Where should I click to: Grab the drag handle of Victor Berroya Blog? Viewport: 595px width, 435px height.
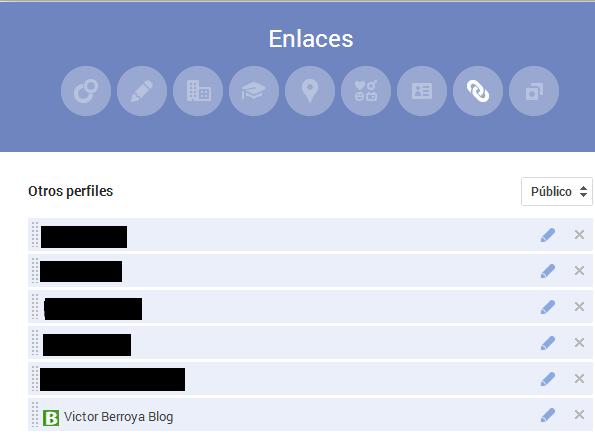[x=35, y=415]
